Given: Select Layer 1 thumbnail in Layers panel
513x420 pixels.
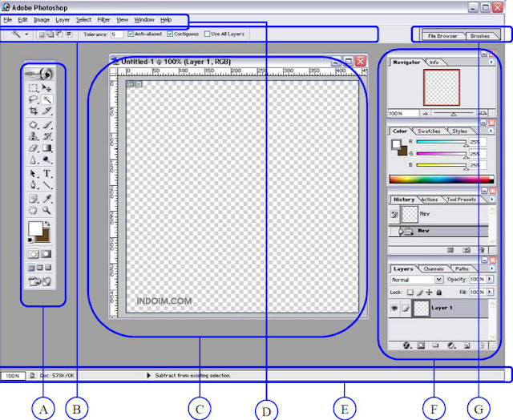Looking at the screenshot, I should [421, 309].
